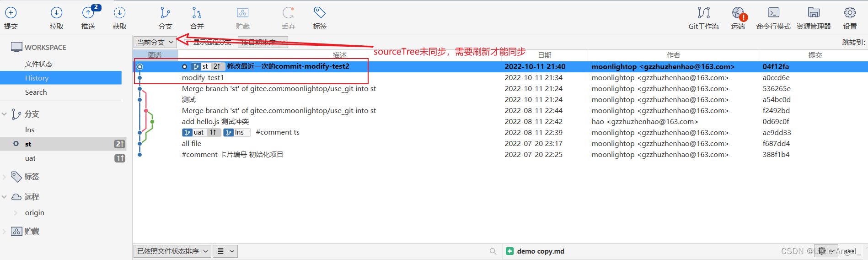This screenshot has height=260, width=868.
Task: Click the 推送 (Push) toolbar icon
Action: pyautogui.click(x=88, y=13)
